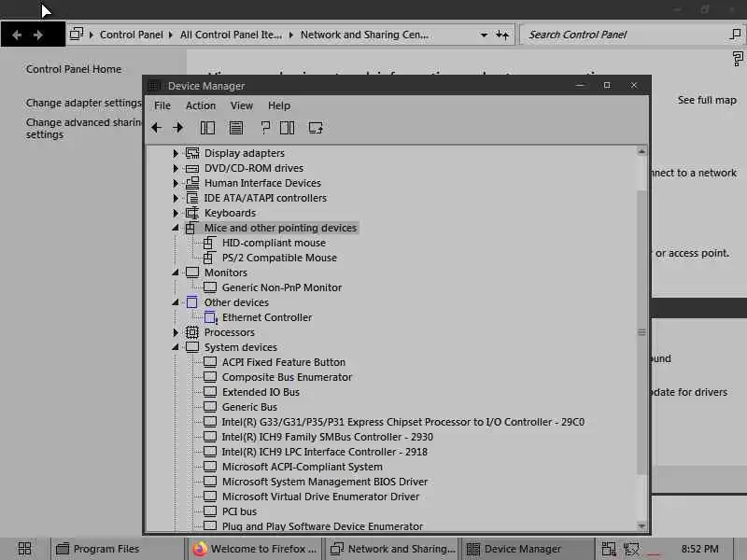Expand the Human Interface Devices node
The width and height of the screenshot is (747, 560).
(x=176, y=183)
